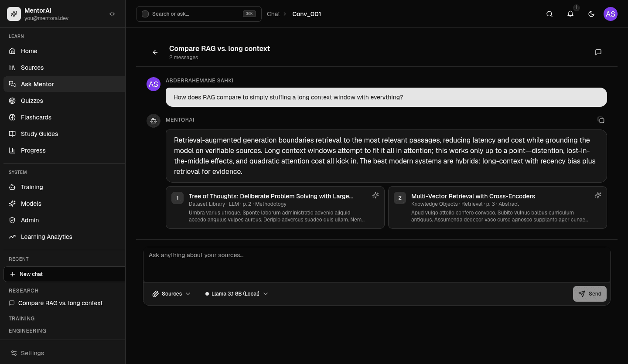Screen dimensions: 628x364
Task: Start a New chat
Action: tap(64, 274)
